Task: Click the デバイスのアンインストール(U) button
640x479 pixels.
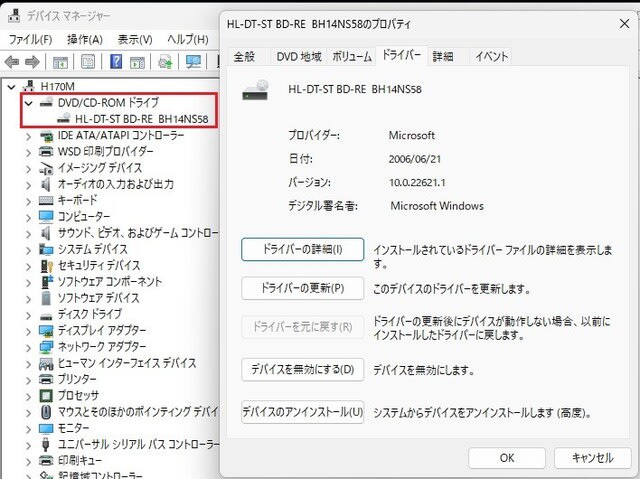Action: pyautogui.click(x=302, y=412)
